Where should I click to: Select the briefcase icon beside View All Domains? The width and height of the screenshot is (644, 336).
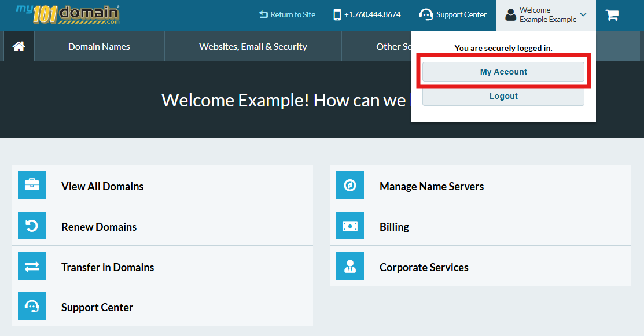(32, 184)
